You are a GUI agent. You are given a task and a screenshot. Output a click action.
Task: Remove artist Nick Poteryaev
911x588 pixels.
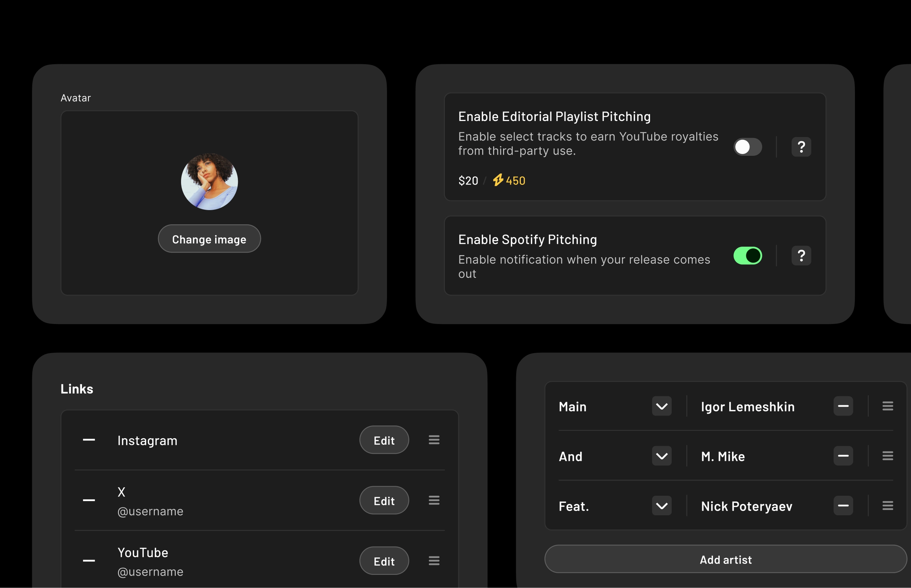pos(843,506)
